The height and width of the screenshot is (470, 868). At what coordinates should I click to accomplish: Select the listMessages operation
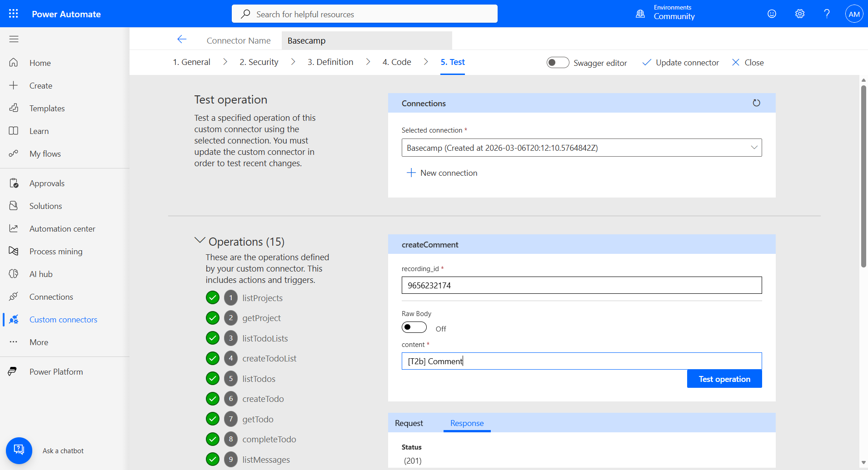click(266, 460)
